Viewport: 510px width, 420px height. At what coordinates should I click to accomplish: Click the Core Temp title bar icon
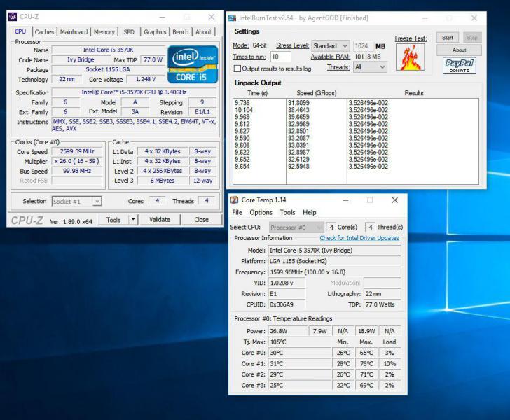tap(235, 200)
